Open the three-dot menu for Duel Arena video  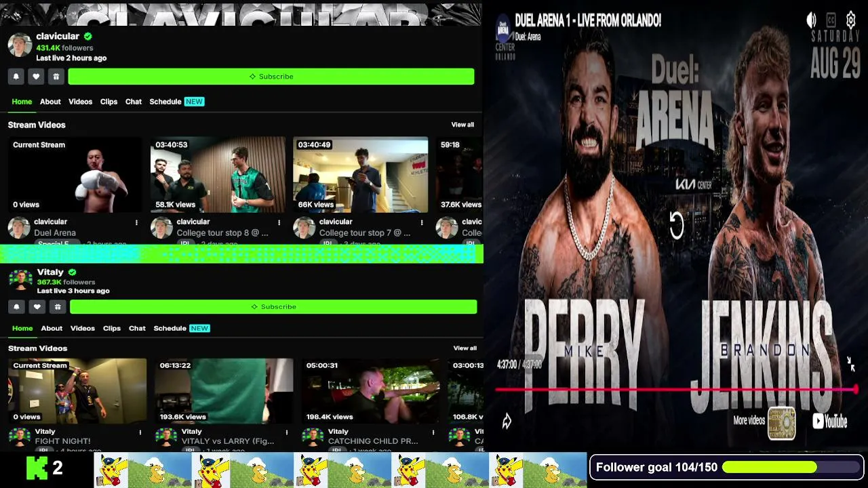click(136, 222)
